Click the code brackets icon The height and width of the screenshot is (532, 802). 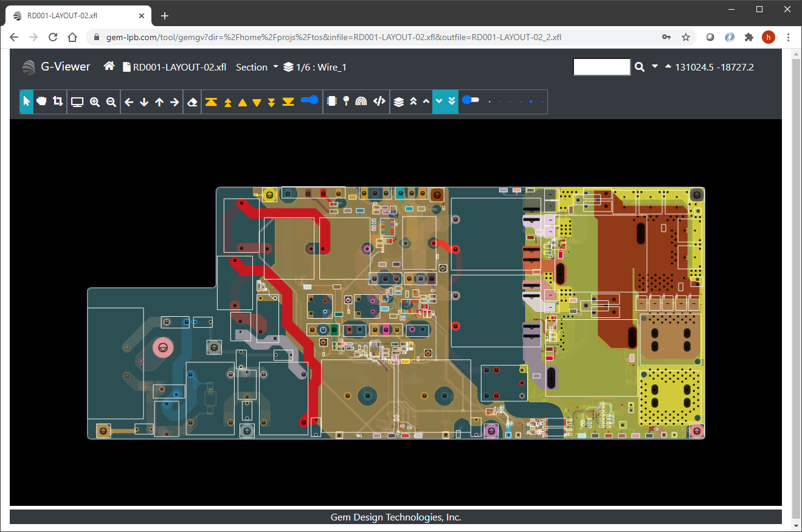[379, 102]
